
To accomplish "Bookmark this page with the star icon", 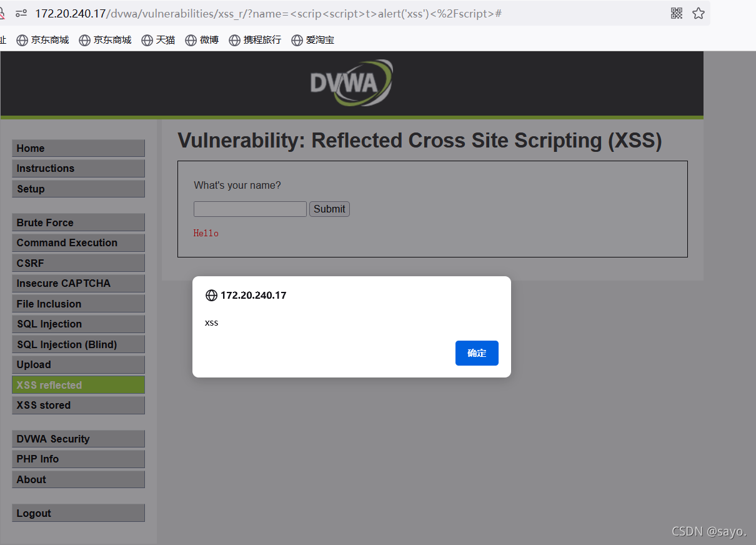I will click(x=699, y=13).
